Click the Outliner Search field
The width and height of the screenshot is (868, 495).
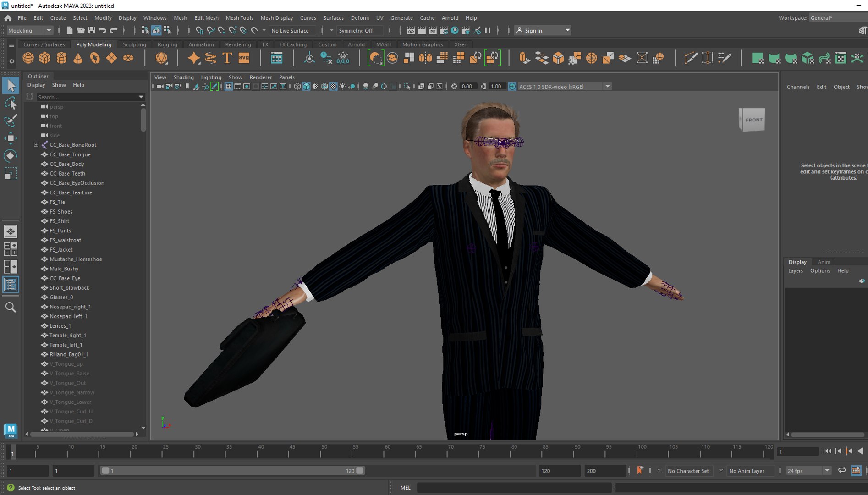(x=86, y=97)
